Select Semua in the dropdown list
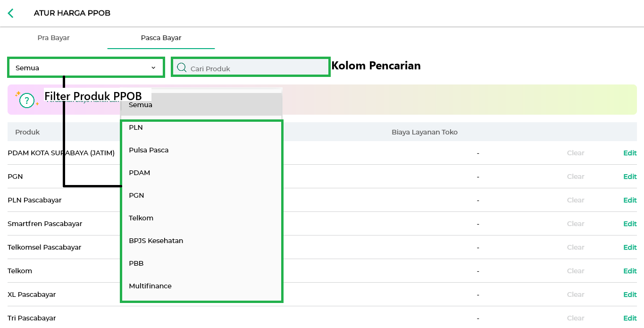 (x=201, y=105)
